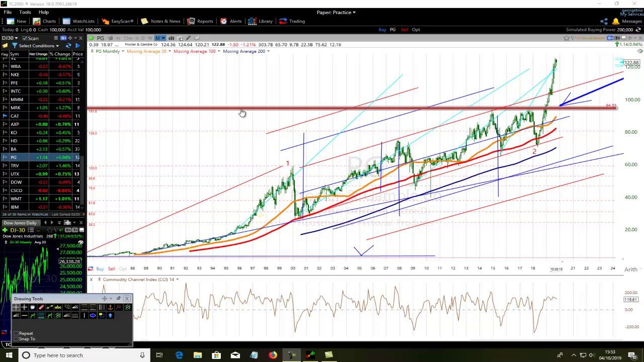Select the teal horizontal levels tool

41,315
